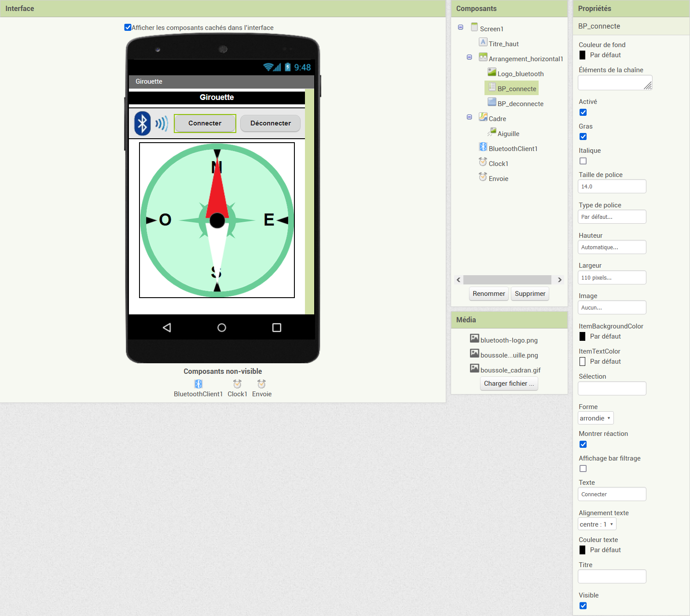Click the Arrangement_horizontal1 layout icon
690x616 pixels.
pyautogui.click(x=483, y=57)
